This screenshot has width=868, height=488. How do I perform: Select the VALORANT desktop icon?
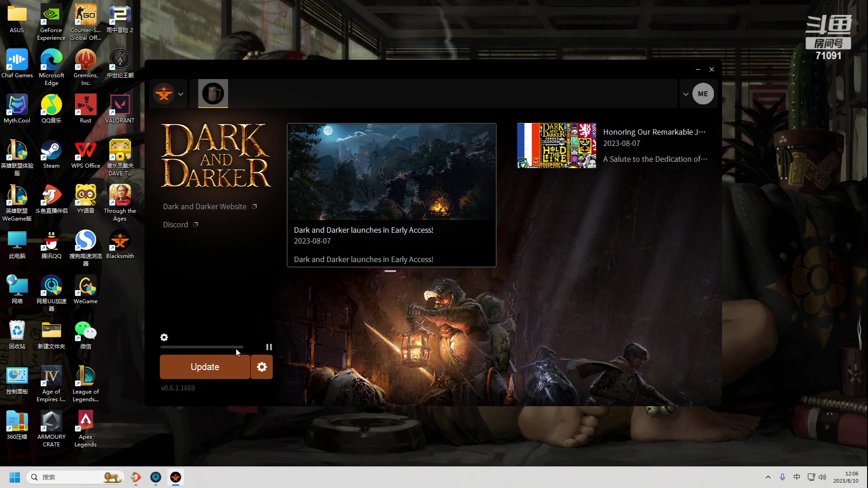tap(120, 109)
